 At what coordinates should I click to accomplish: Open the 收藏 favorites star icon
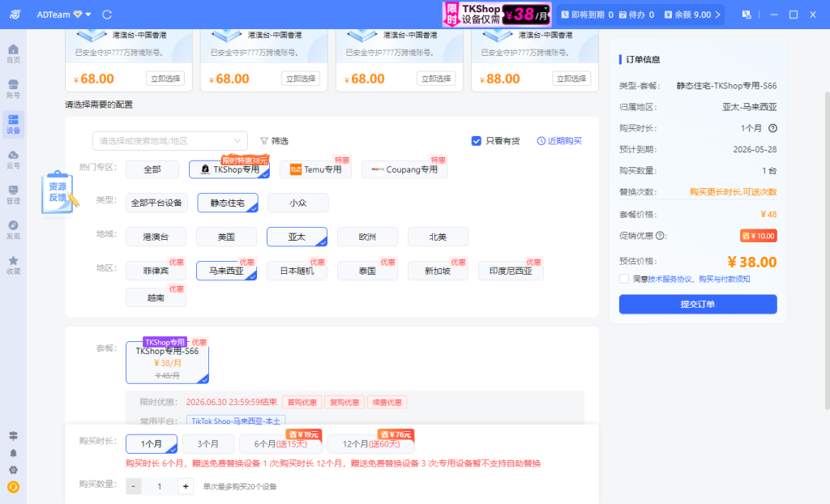click(x=13, y=264)
